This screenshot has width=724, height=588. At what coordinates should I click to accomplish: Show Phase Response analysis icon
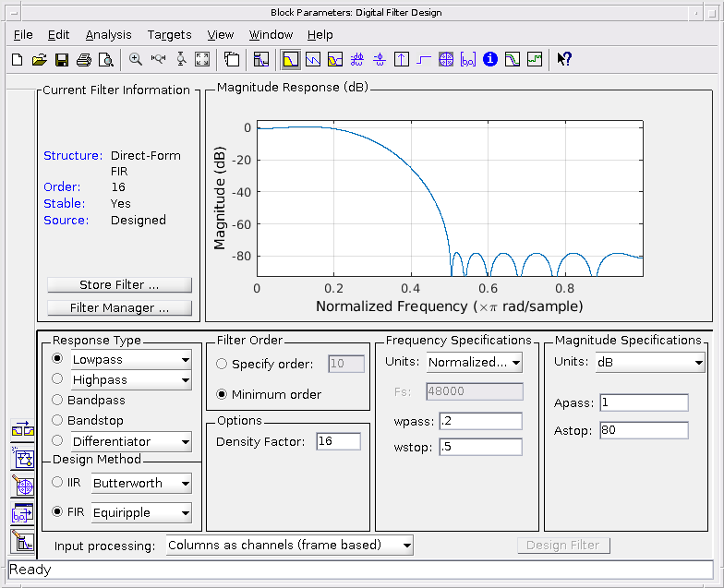[x=312, y=59]
